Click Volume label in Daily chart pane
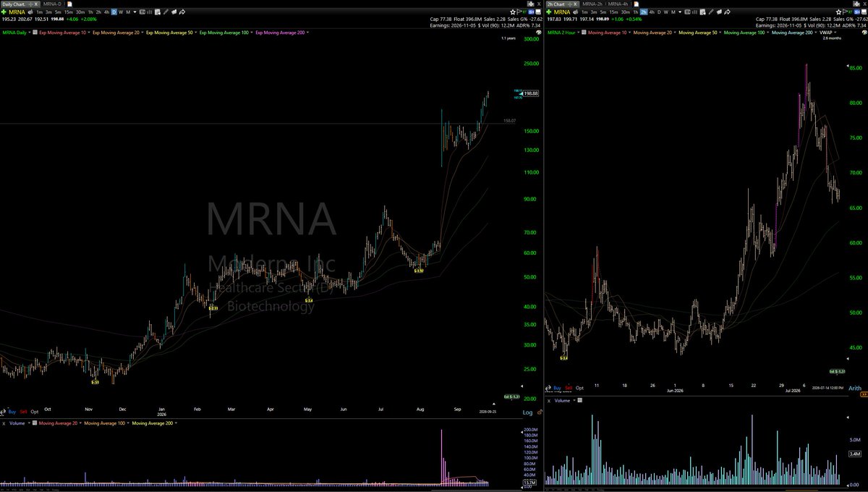The image size is (868, 492). pyautogui.click(x=17, y=423)
